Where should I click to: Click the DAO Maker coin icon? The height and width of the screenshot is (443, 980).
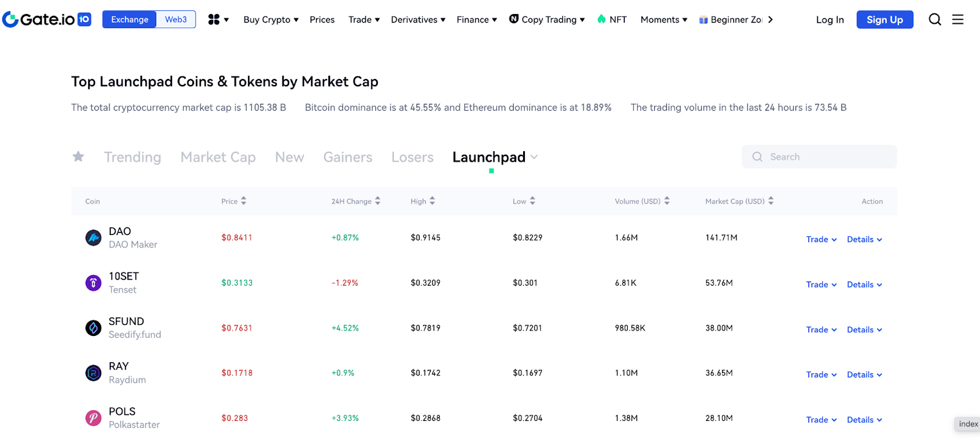93,237
